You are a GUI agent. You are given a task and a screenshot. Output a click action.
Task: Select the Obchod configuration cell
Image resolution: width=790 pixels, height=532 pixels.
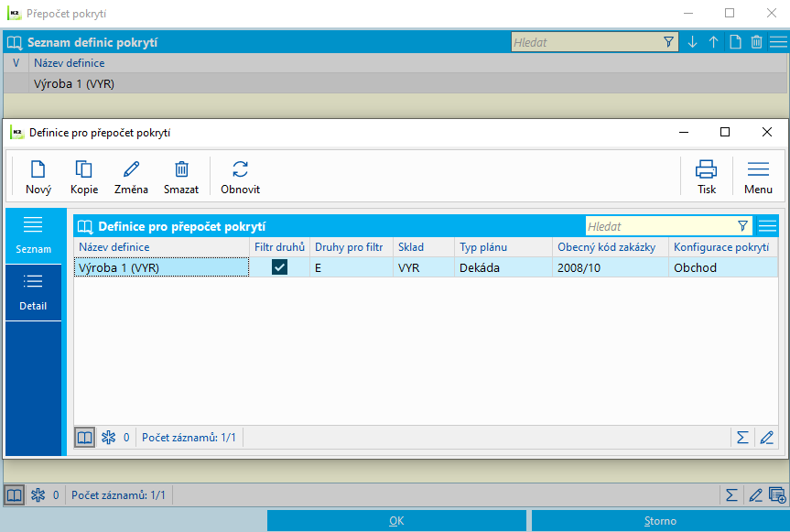723,267
